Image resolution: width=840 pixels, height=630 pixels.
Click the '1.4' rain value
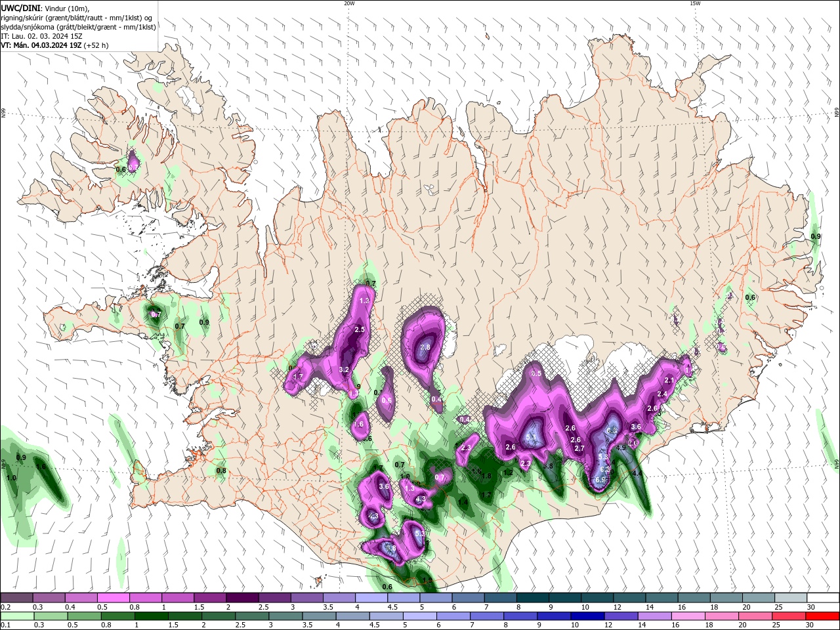point(463,503)
